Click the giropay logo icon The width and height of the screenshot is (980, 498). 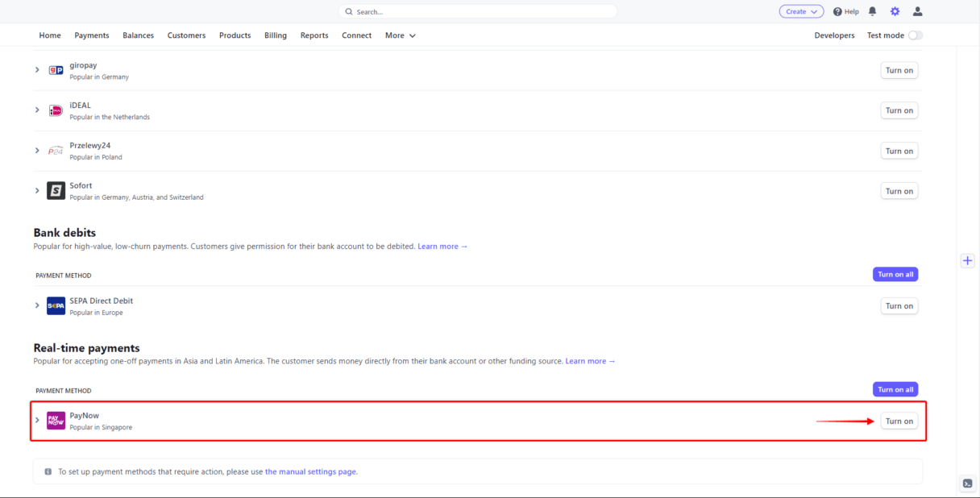click(56, 70)
